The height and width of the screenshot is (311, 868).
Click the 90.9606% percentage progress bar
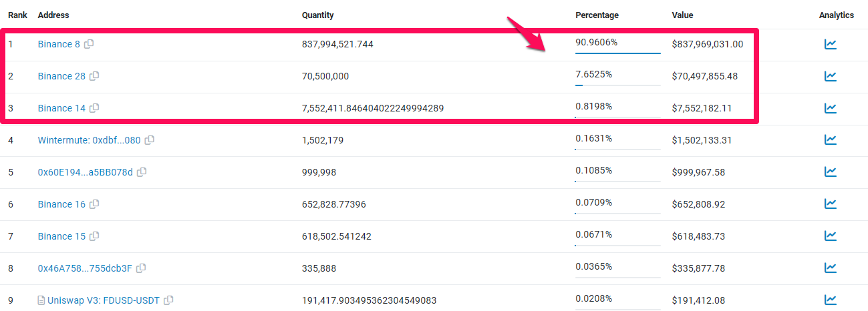pos(618,53)
